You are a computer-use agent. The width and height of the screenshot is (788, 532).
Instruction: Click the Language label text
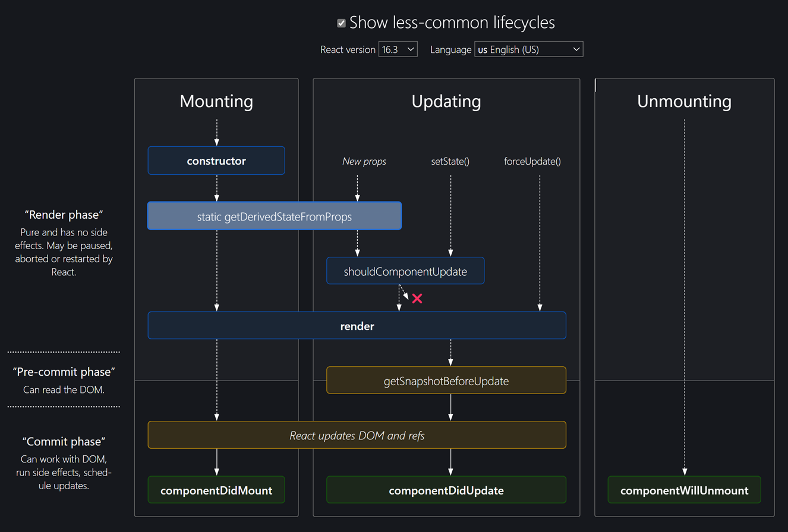[x=450, y=49]
